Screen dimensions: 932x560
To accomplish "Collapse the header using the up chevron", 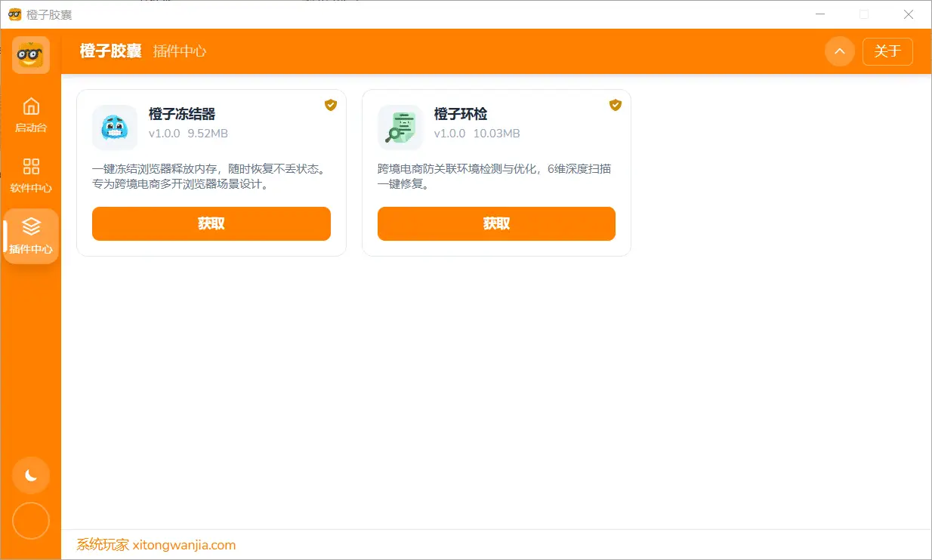I will 839,51.
